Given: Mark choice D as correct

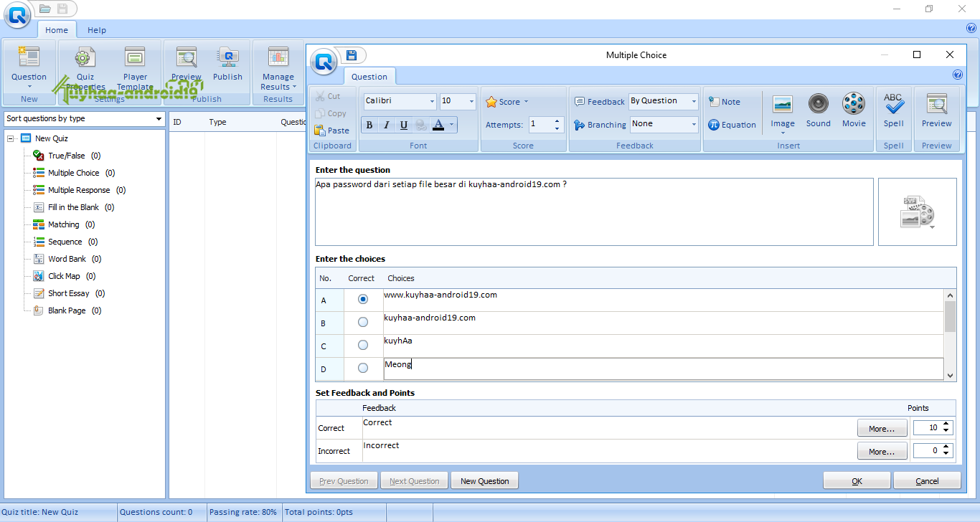Looking at the screenshot, I should pyautogui.click(x=363, y=368).
